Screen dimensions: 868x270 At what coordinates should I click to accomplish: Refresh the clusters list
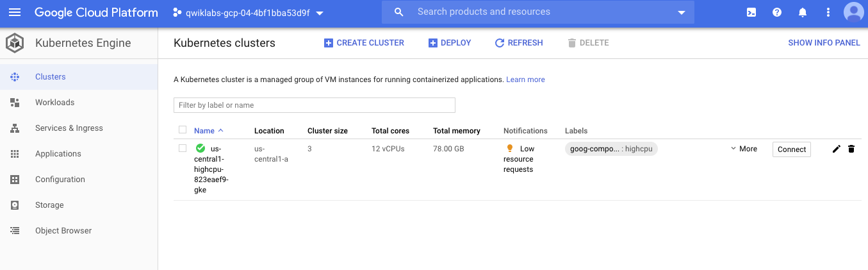click(x=519, y=43)
